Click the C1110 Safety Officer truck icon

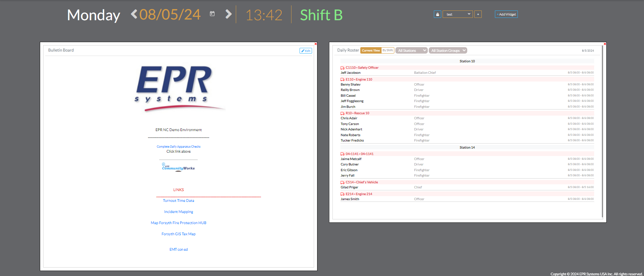coord(342,68)
